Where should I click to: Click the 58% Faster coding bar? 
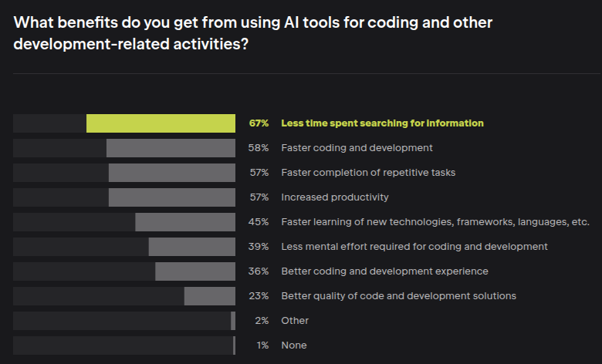click(x=171, y=148)
